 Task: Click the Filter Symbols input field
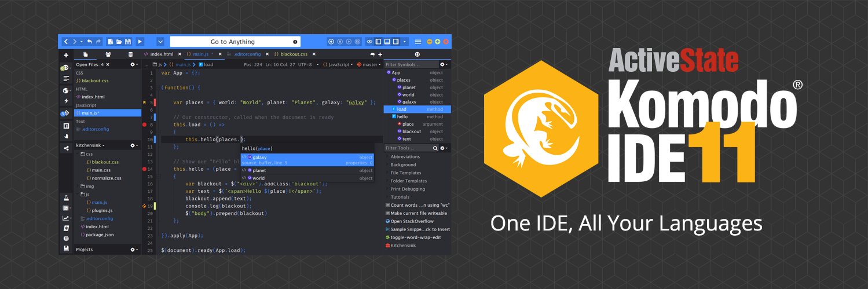411,64
